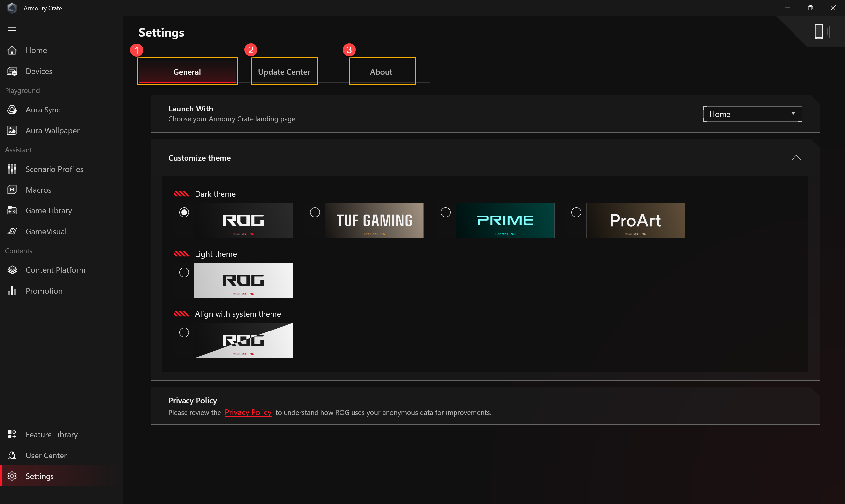Click the TUF GAMING theme thumbnail
The width and height of the screenshot is (845, 504).
(374, 220)
